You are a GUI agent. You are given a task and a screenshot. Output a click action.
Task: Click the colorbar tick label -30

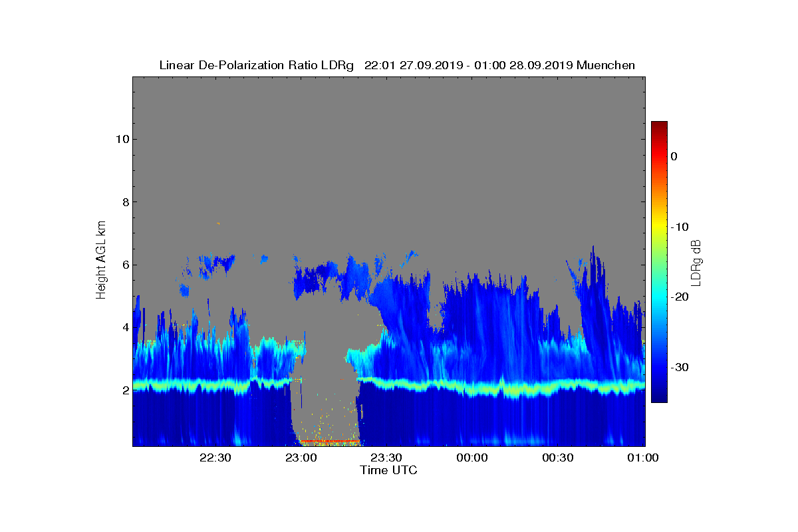679,368
